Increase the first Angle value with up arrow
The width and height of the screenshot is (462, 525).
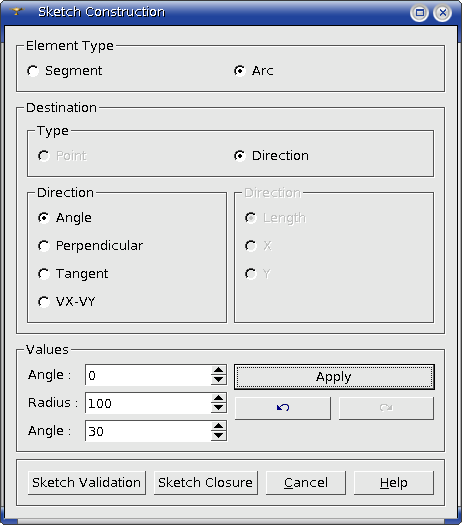pos(219,370)
